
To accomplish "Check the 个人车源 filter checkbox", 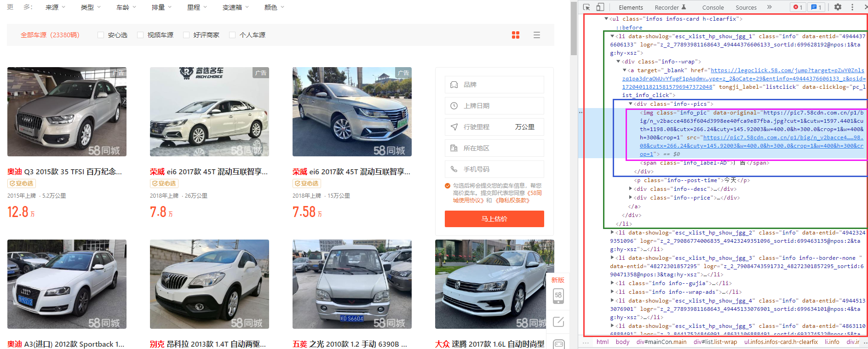I will point(232,35).
